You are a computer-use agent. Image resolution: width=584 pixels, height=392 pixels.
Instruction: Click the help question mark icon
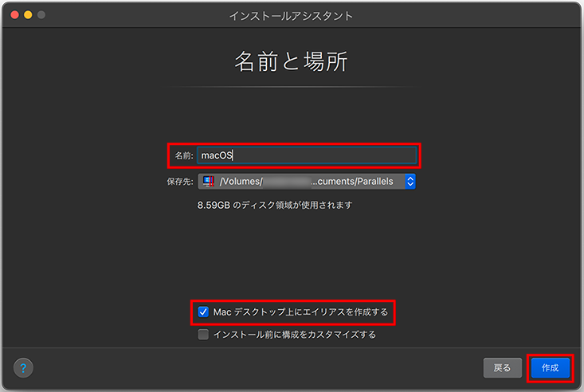tap(23, 368)
